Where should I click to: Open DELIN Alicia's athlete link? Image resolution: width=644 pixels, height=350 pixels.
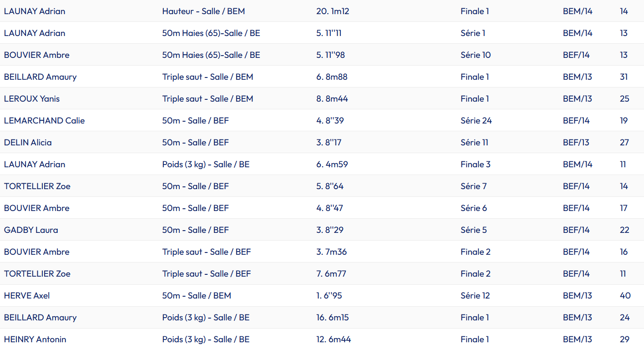28,143
